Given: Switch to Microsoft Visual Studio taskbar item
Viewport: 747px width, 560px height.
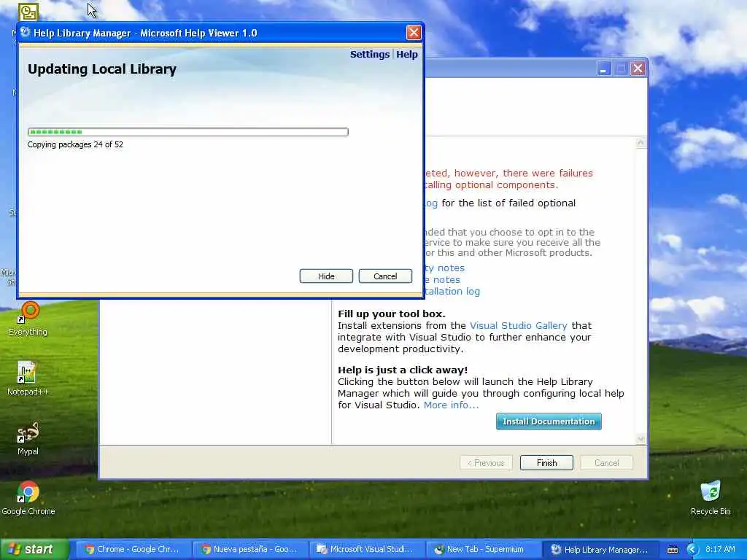Looking at the screenshot, I should 365,550.
